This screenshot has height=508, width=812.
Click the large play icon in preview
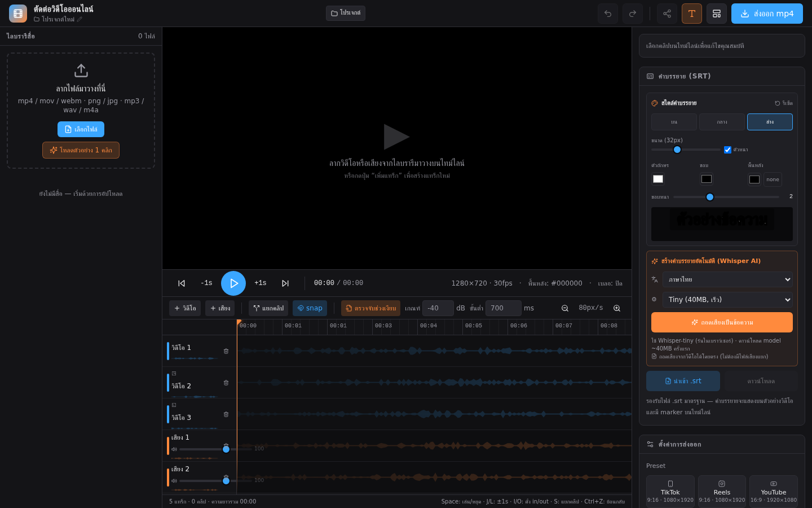click(396, 137)
